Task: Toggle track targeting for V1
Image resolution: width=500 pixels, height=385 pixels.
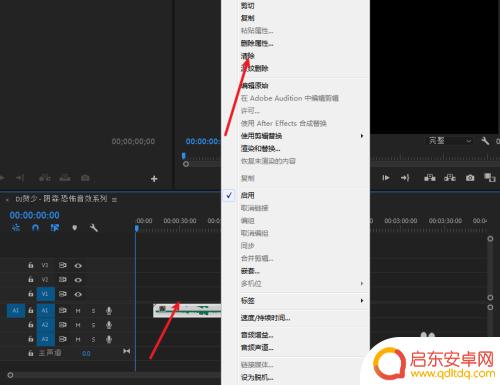Action: [x=45, y=294]
